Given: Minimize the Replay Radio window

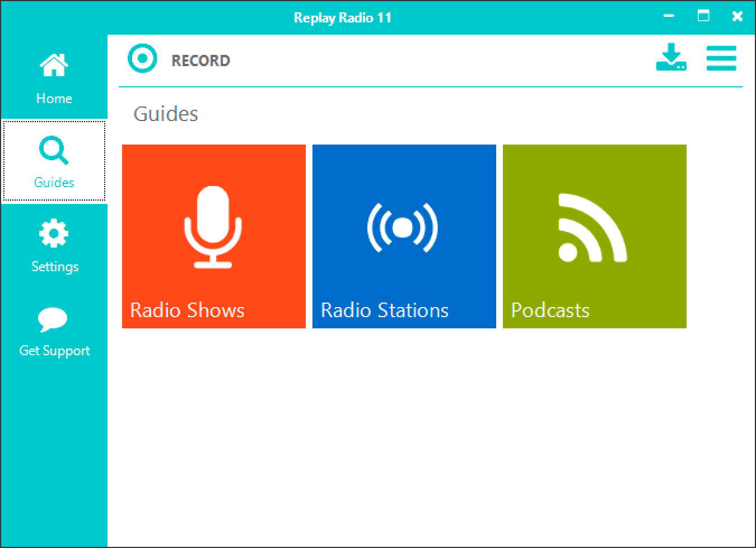Looking at the screenshot, I should pos(669,16).
